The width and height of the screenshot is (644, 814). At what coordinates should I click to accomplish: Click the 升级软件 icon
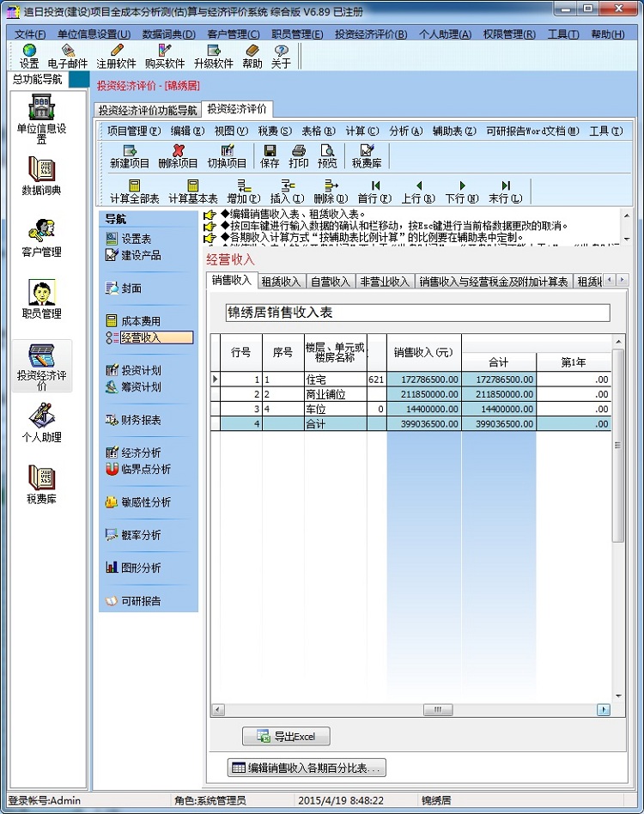213,56
